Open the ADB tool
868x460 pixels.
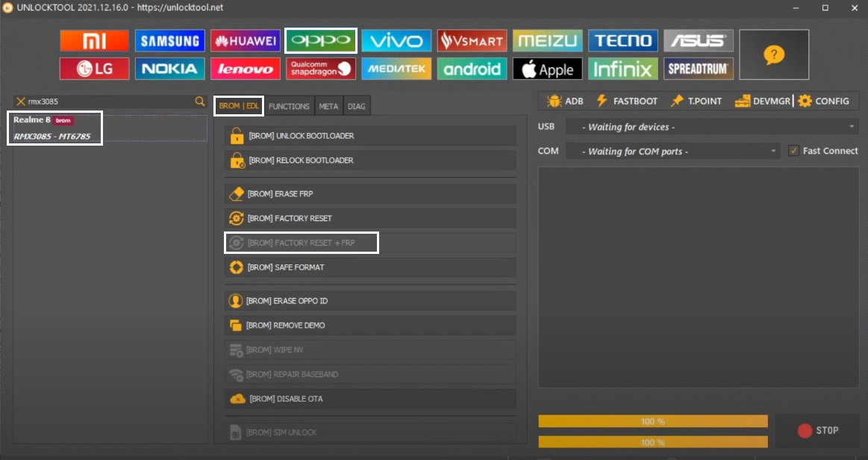[565, 101]
